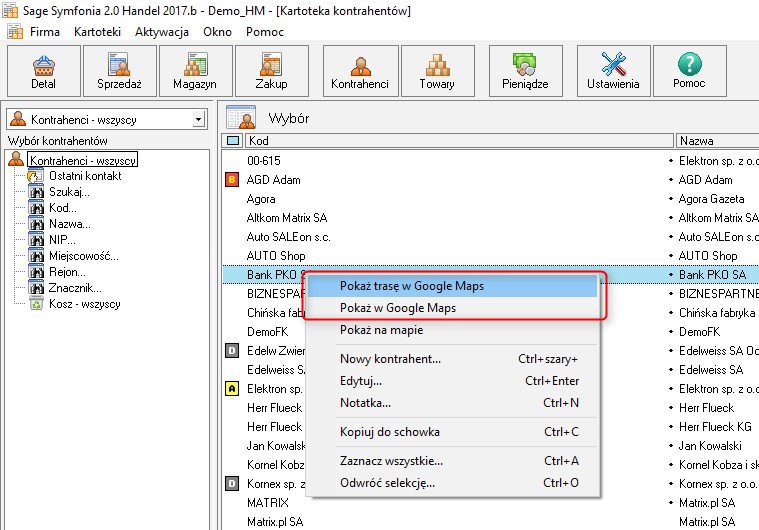Select Miejscowość... in the tree
Viewport: 759px width, 530px height.
tap(84, 256)
